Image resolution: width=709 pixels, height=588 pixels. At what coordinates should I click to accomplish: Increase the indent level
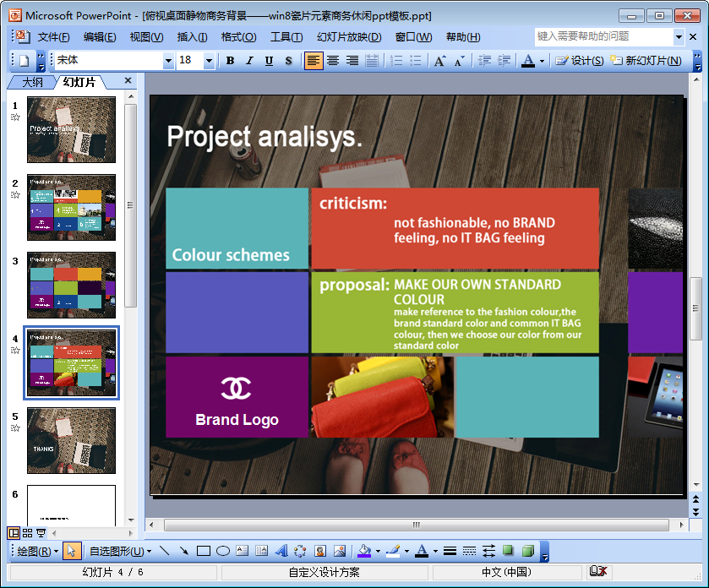(x=504, y=61)
